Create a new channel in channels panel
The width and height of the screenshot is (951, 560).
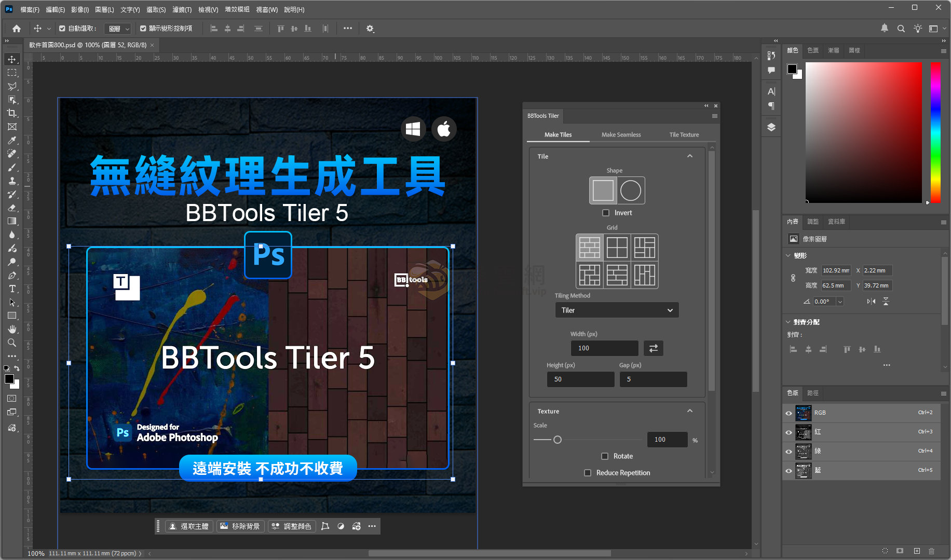coord(917,551)
